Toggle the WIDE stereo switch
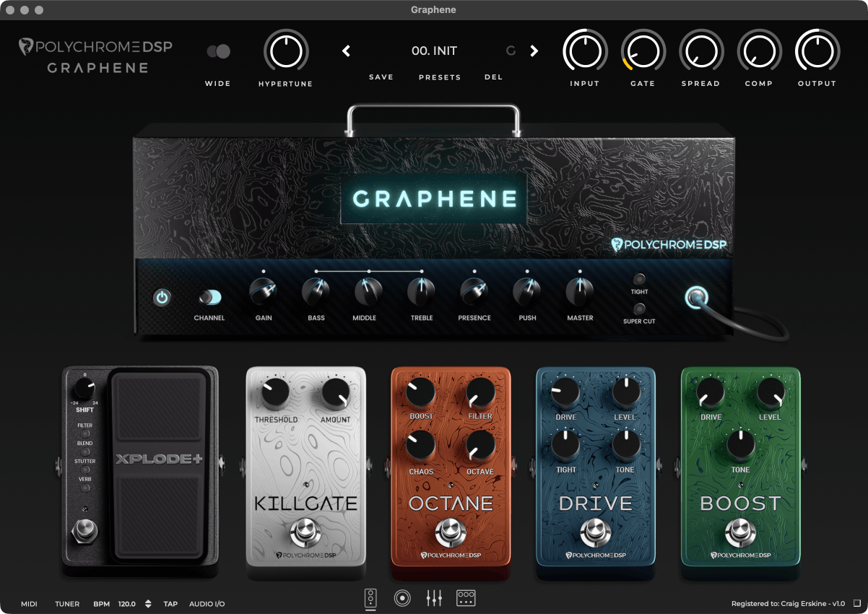The width and height of the screenshot is (868, 614). click(x=218, y=51)
